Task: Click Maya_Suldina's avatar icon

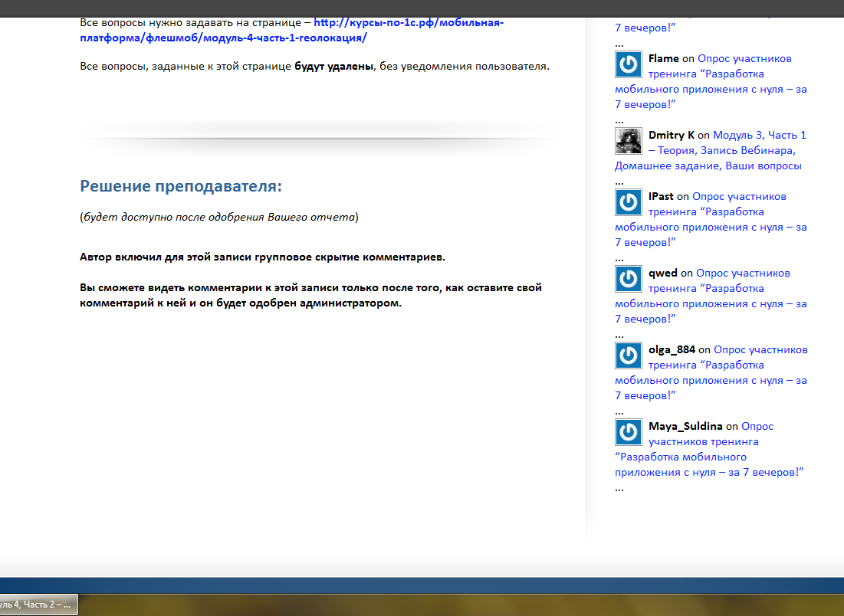Action: pyautogui.click(x=628, y=432)
